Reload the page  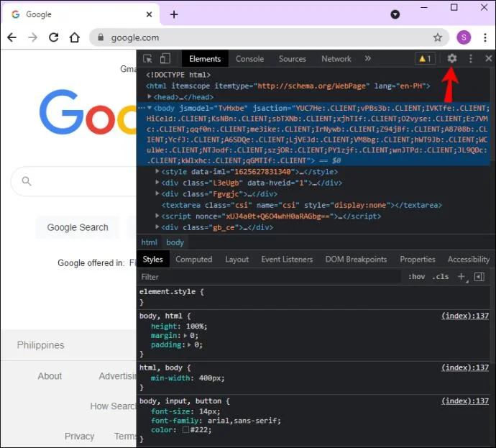click(x=54, y=37)
